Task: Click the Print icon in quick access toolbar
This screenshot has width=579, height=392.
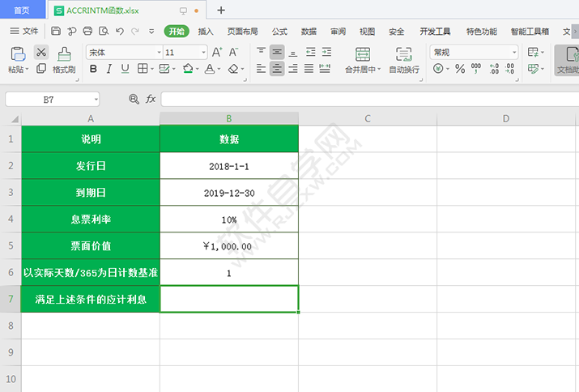Action: coord(87,32)
